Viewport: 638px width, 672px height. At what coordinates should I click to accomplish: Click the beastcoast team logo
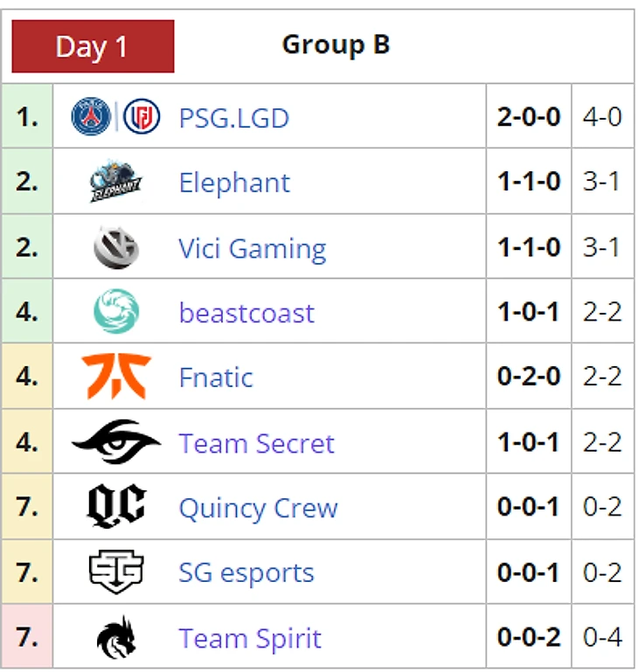[116, 312]
